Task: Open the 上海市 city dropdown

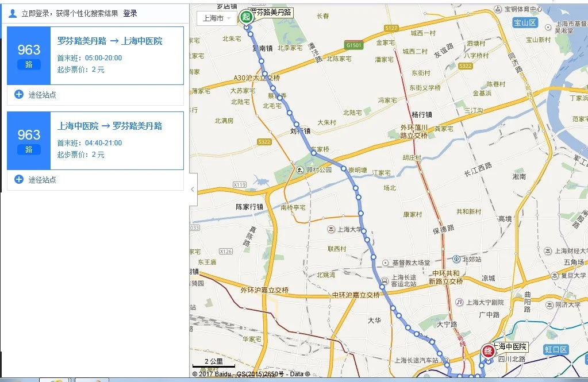Action: point(215,18)
